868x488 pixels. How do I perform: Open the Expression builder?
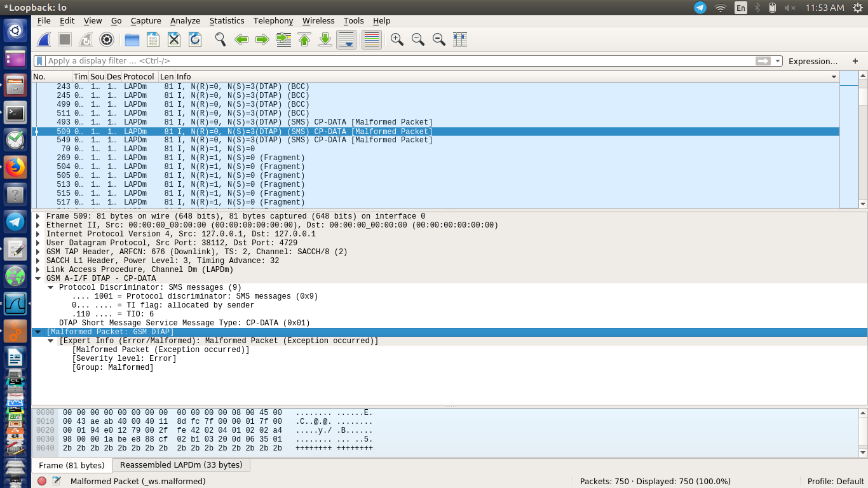click(x=813, y=60)
